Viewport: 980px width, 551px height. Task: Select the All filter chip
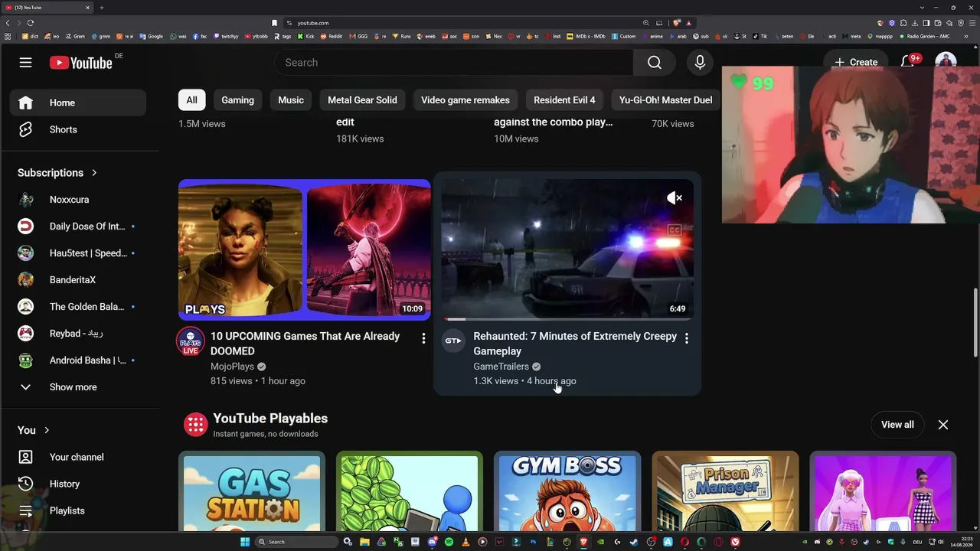[x=191, y=100]
